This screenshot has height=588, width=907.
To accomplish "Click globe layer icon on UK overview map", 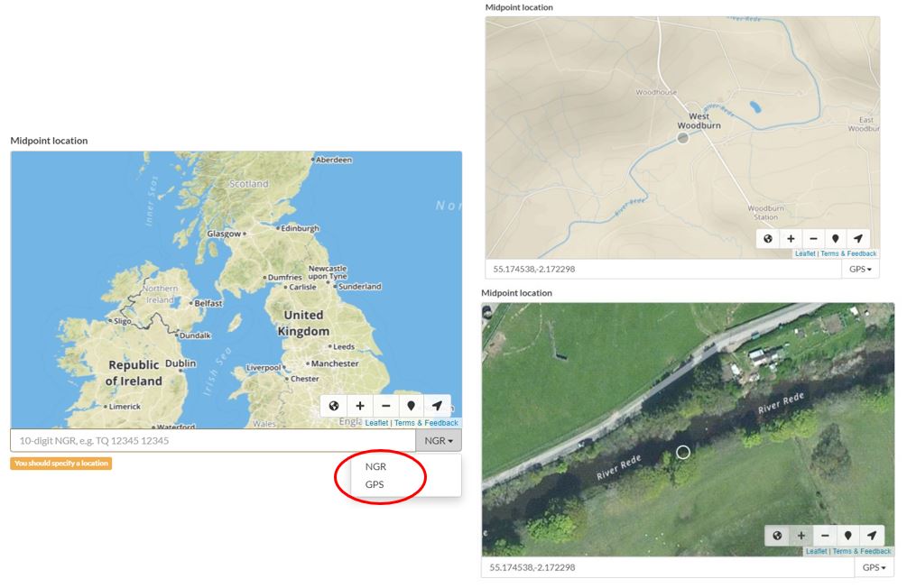I will pyautogui.click(x=334, y=406).
